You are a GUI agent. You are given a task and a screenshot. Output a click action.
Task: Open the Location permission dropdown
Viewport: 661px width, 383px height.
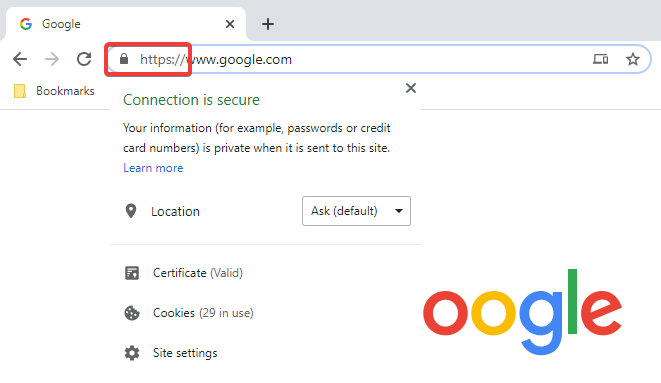(356, 211)
